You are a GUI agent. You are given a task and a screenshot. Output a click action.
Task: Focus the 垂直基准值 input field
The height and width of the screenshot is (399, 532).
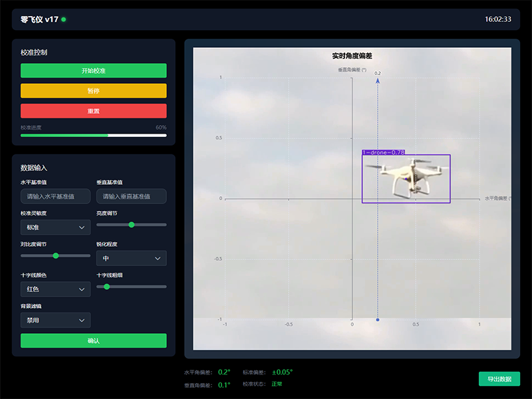131,196
